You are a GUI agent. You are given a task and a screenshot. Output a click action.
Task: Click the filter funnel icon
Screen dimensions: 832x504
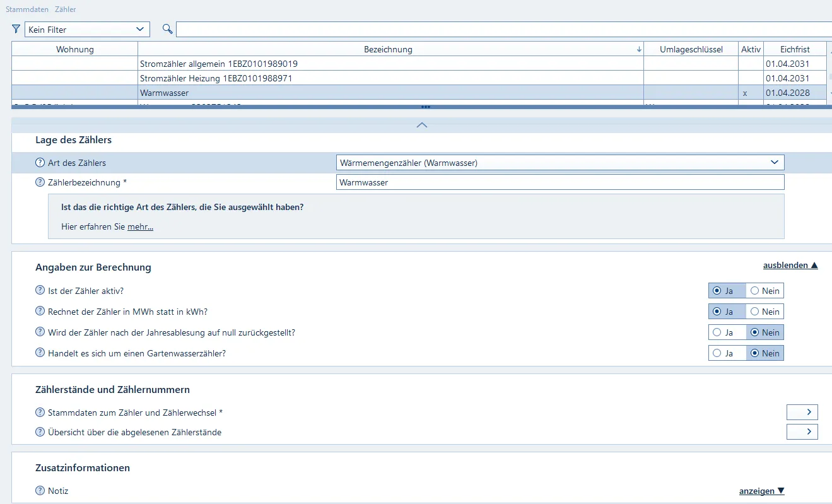point(16,29)
